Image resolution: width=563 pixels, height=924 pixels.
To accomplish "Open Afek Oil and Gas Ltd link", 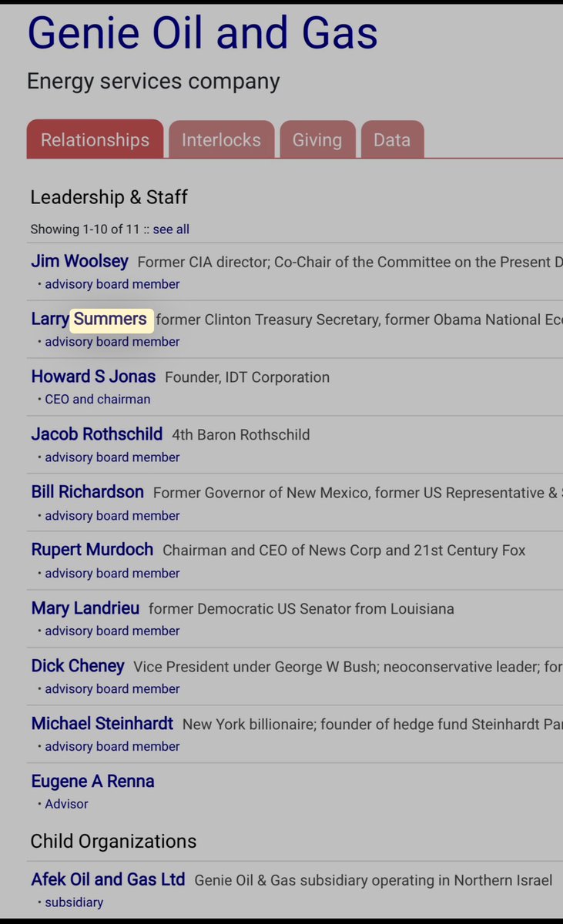I will [108, 879].
